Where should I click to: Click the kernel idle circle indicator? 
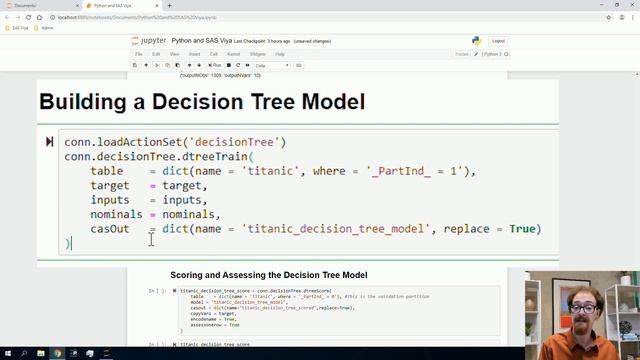[x=506, y=54]
